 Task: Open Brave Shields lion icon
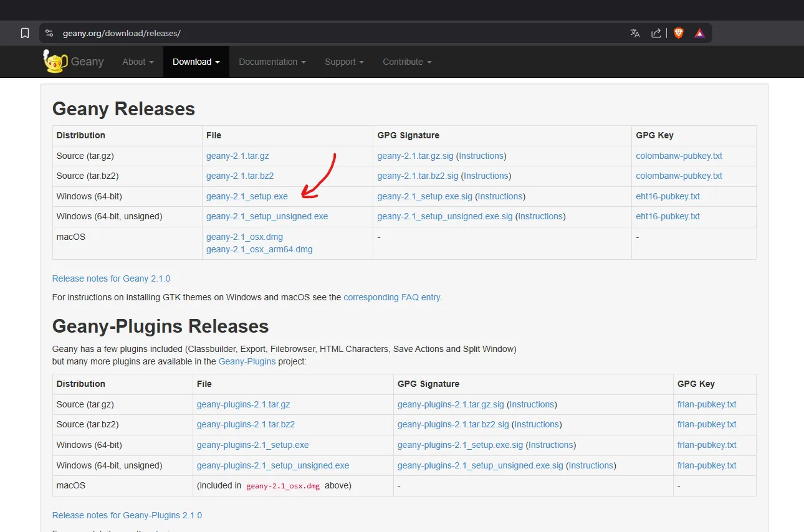[679, 33]
